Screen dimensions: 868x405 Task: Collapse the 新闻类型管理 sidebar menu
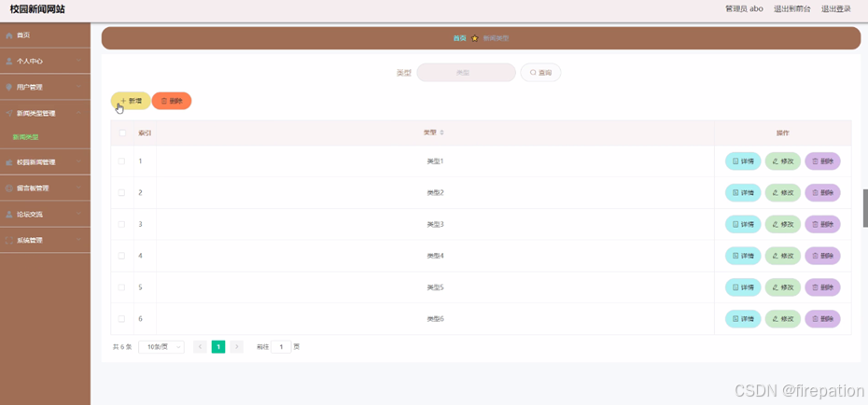tap(46, 114)
